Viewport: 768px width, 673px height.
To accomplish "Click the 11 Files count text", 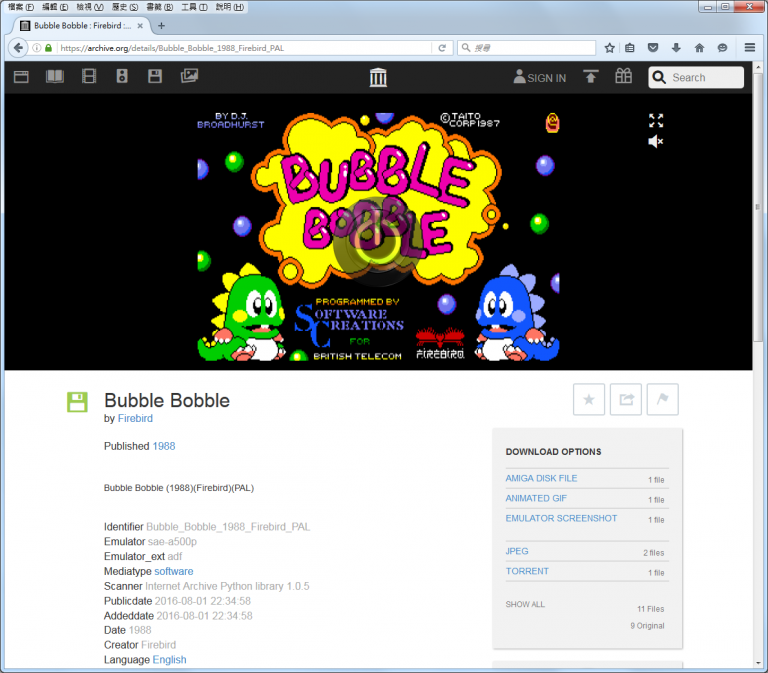I will 650,609.
